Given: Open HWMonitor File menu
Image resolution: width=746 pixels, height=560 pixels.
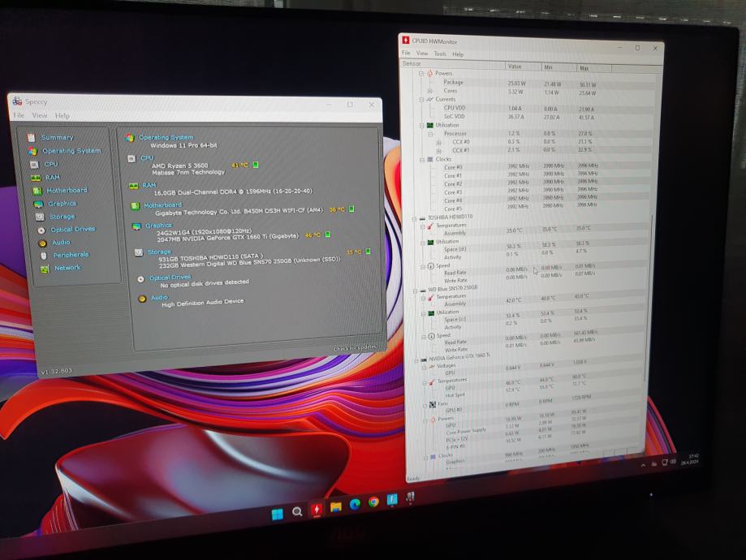Looking at the screenshot, I should click(x=406, y=53).
